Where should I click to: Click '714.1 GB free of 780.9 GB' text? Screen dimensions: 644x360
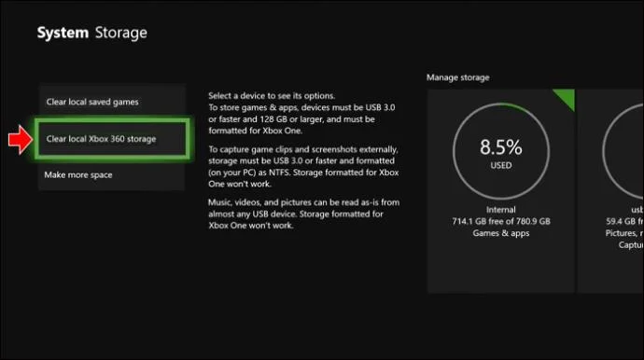point(501,221)
